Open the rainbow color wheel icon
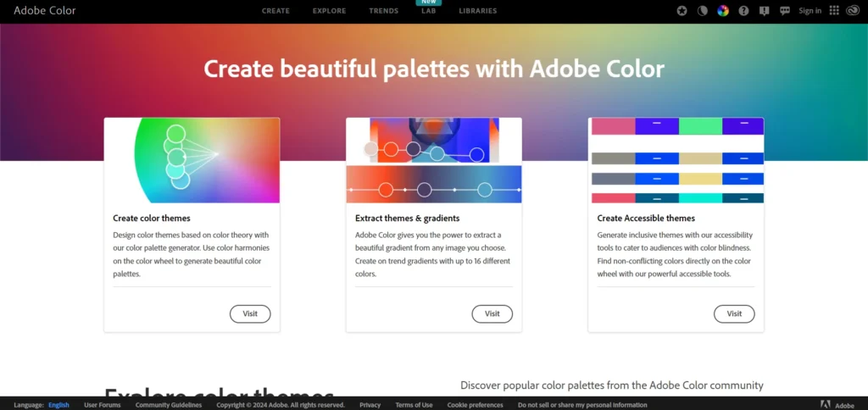868x410 pixels. 723,10
